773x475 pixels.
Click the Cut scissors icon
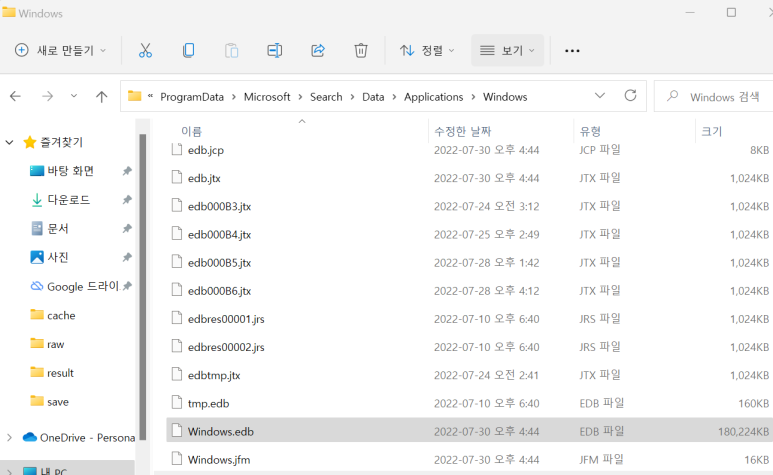click(145, 50)
